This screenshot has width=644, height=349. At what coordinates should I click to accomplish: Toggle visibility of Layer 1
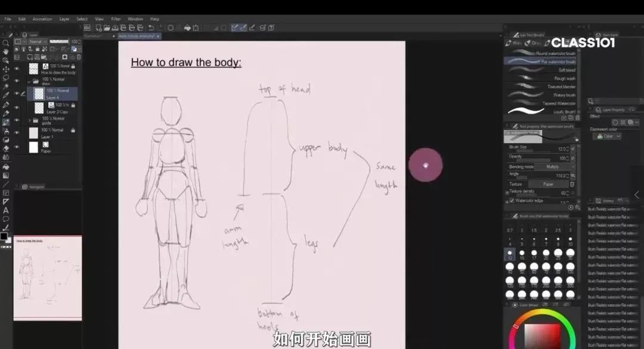[17, 132]
